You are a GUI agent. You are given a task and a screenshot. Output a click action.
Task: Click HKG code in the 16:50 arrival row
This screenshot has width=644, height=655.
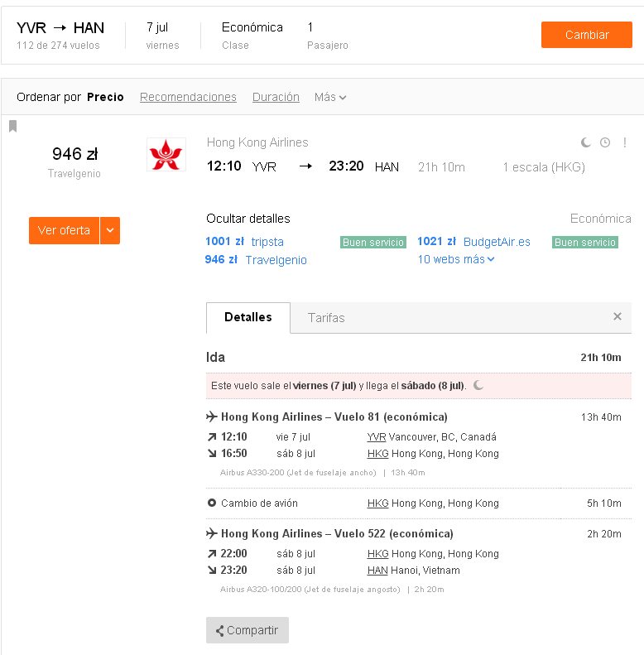tap(378, 453)
